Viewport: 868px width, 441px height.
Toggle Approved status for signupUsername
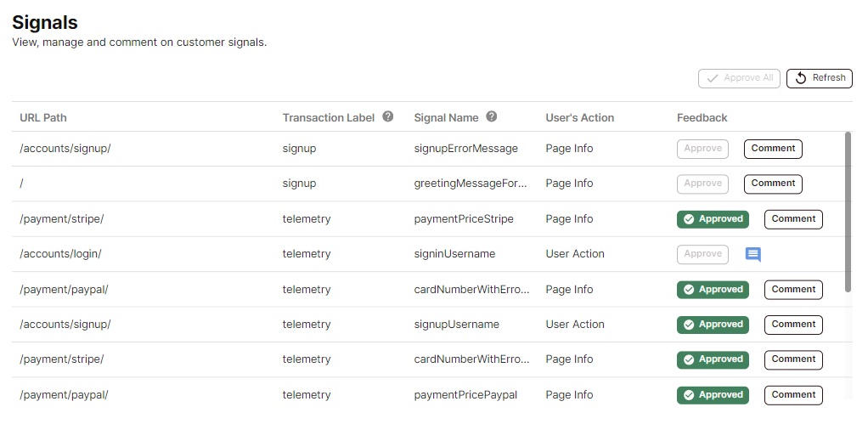713,325
